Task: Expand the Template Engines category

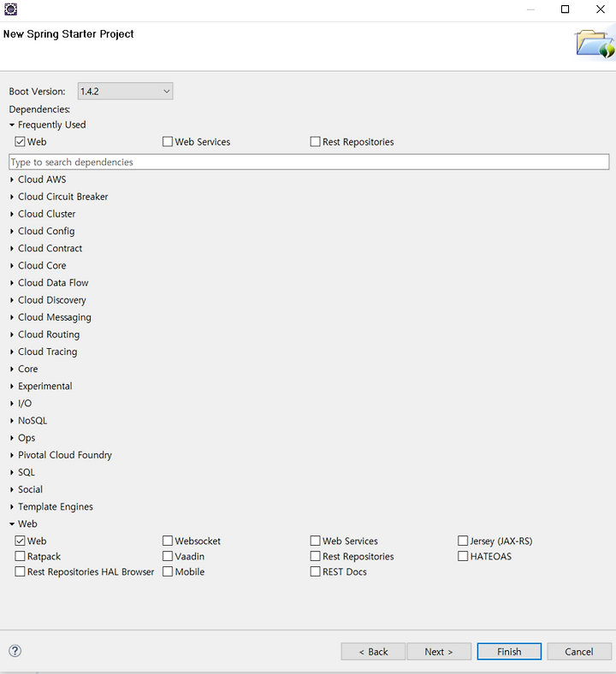Action: tap(12, 506)
